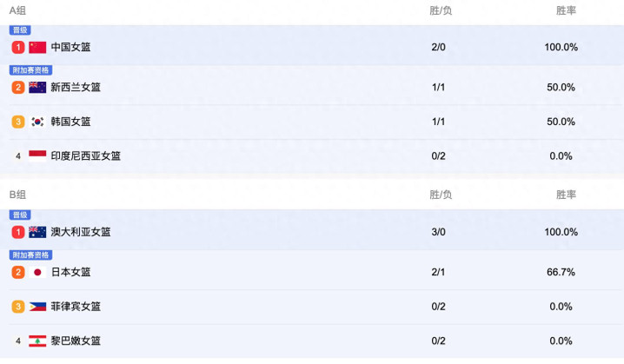The image size is (624, 364).
Task: Click the 附加赛资格 tag above 日本女篮
Action: (x=30, y=255)
